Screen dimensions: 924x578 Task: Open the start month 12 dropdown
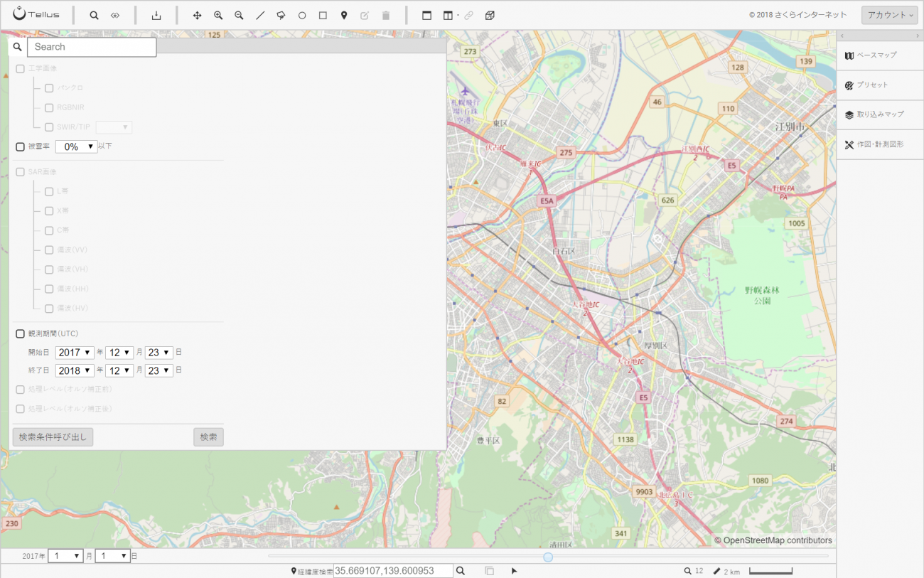click(119, 352)
